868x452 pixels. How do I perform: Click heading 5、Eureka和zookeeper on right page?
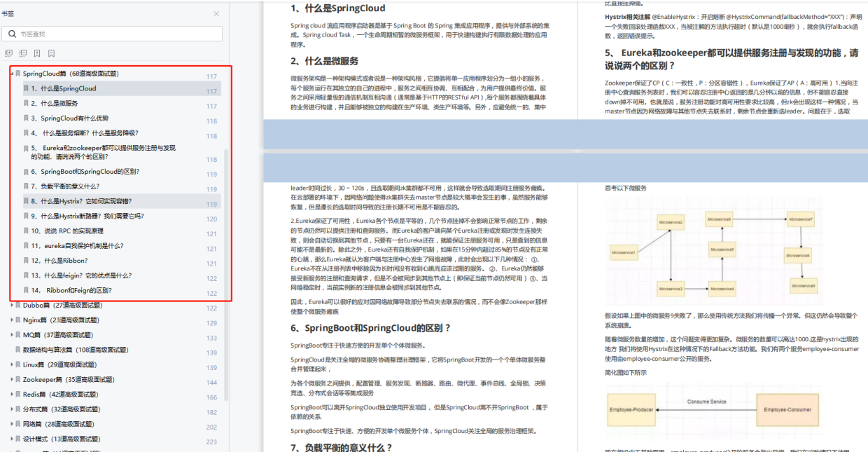click(x=731, y=59)
